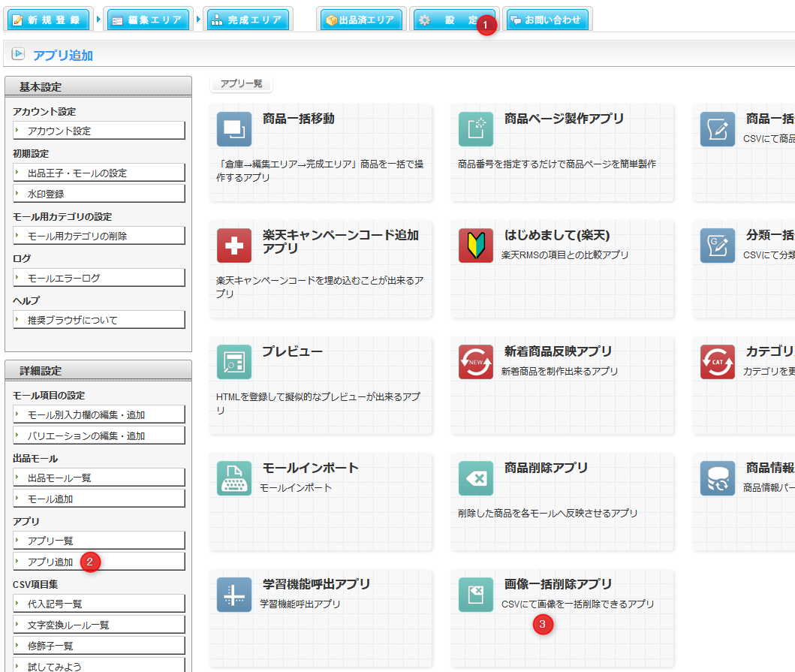Screen dimensions: 795x672
Task: Select アプリ追加 in the sidebar
Action: coord(99,562)
